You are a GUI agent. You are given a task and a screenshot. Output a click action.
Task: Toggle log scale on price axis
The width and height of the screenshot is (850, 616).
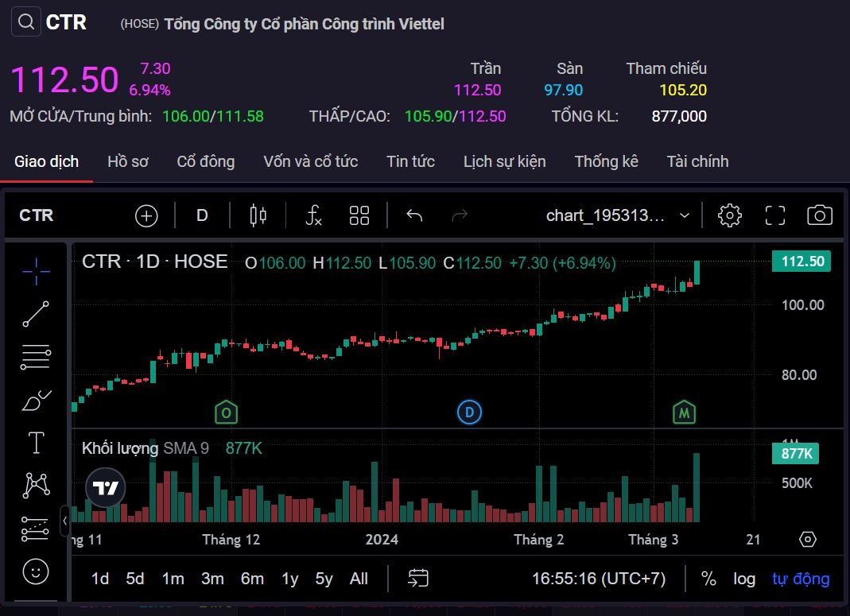pos(744,579)
